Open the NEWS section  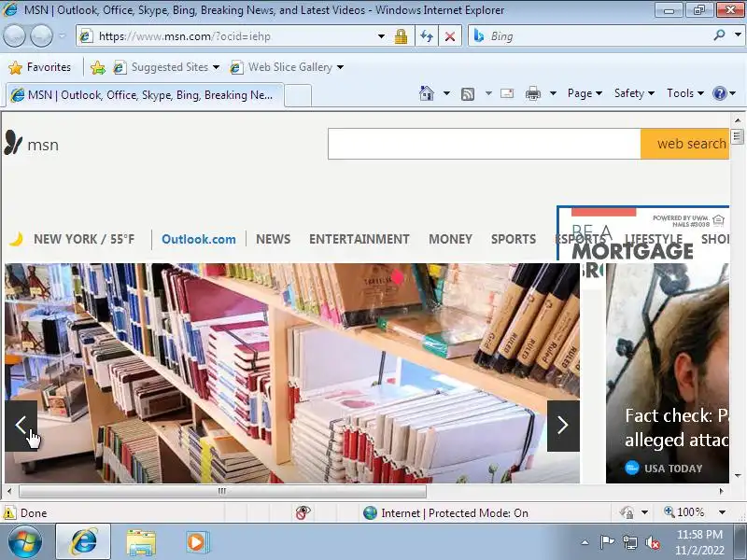coord(273,239)
